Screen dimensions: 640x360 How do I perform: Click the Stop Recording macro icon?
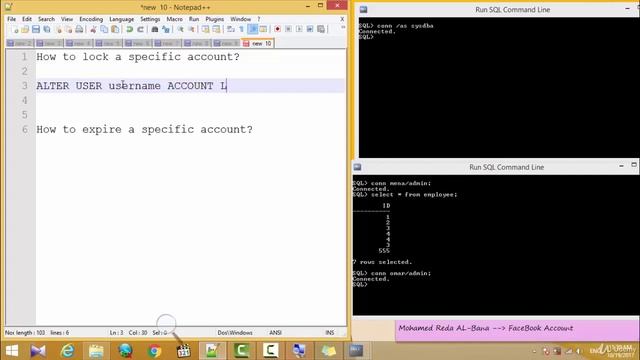(288, 29)
